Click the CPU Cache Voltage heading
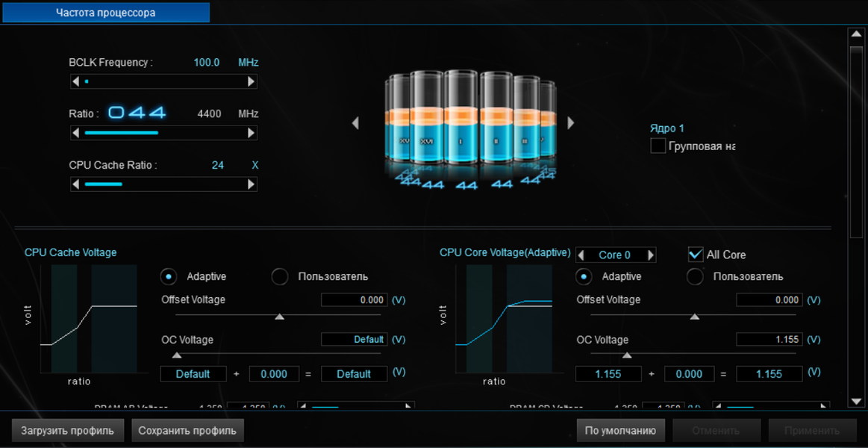 (x=71, y=252)
